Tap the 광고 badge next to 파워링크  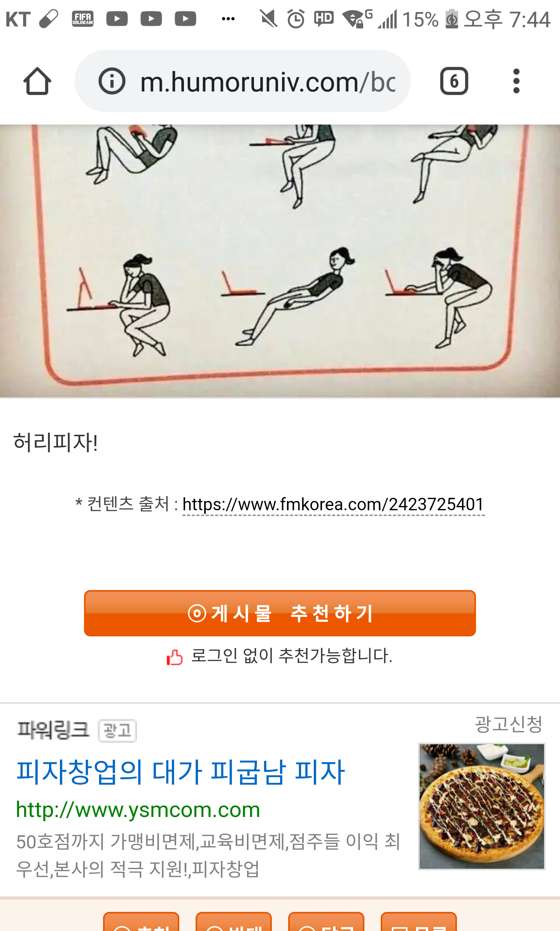coord(117,731)
